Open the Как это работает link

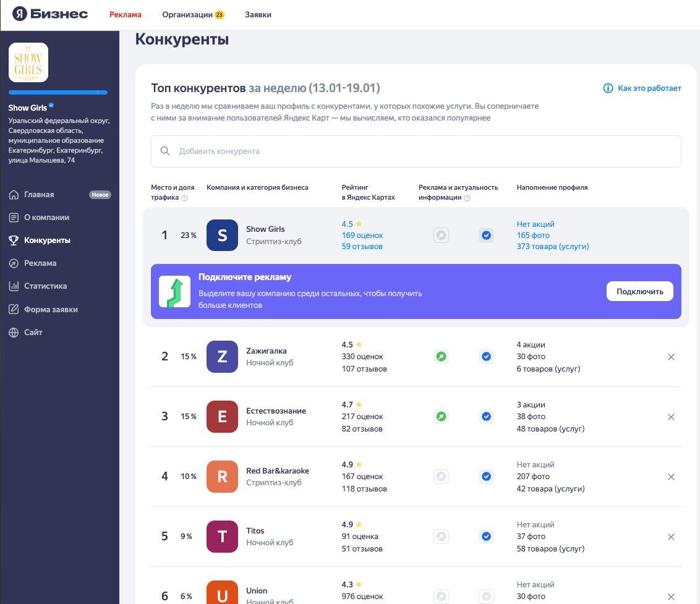(649, 88)
